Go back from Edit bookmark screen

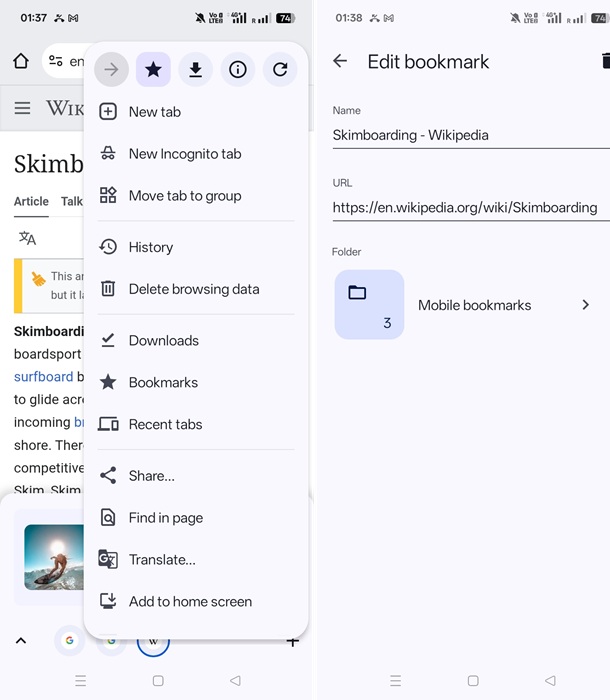340,61
